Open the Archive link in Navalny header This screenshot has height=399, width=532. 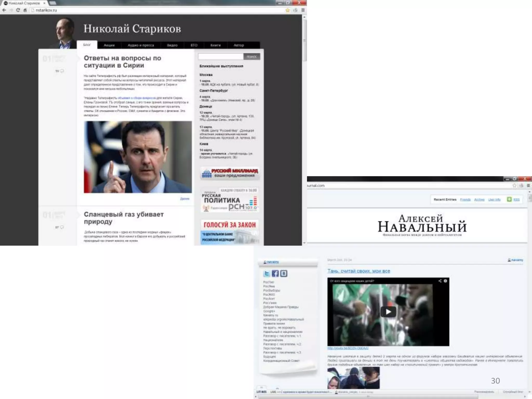pos(479,199)
